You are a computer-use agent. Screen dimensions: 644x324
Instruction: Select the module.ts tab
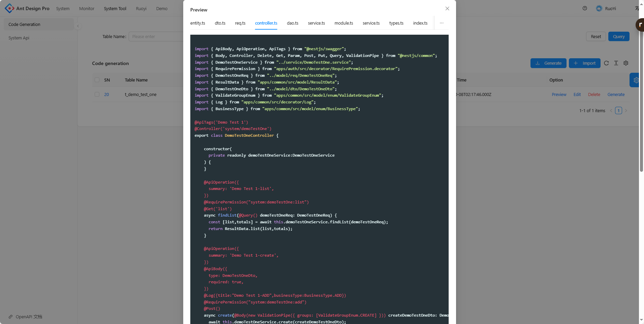[344, 23]
